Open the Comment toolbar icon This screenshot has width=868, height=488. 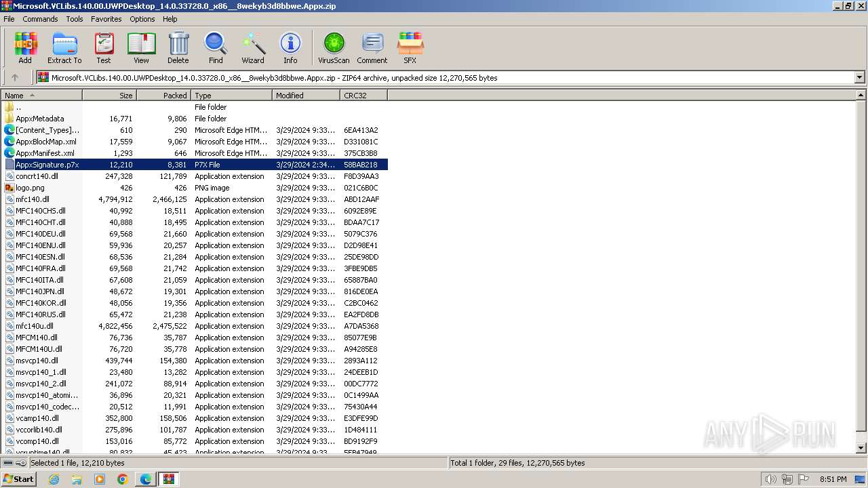[372, 47]
